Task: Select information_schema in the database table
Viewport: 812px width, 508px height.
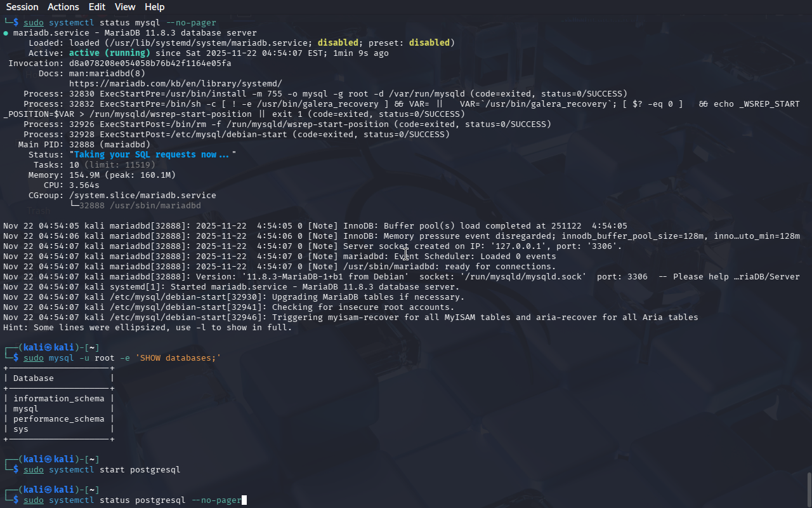Action: point(58,399)
